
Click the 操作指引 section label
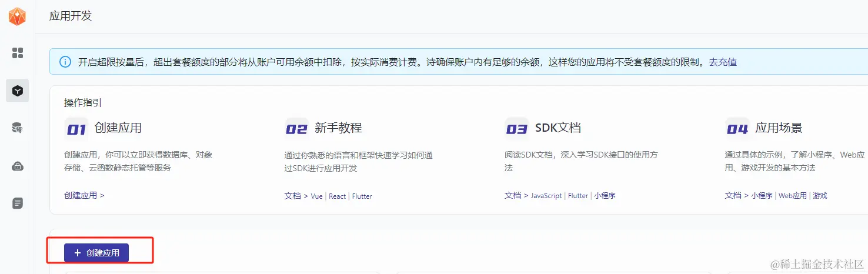pyautogui.click(x=83, y=102)
